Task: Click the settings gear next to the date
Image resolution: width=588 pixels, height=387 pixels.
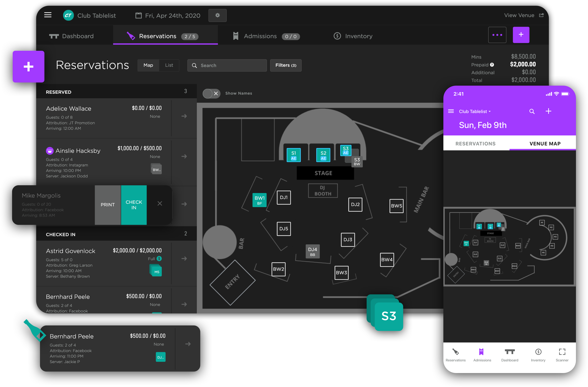Action: pyautogui.click(x=217, y=15)
